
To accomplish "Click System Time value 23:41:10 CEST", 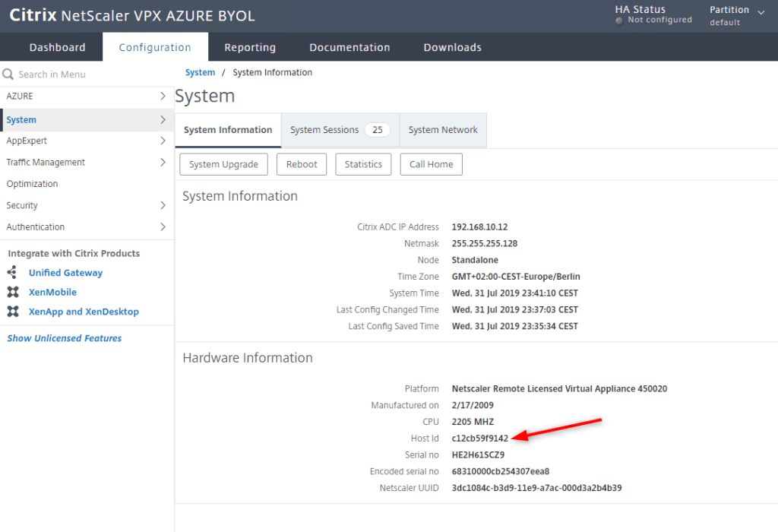I will point(514,293).
